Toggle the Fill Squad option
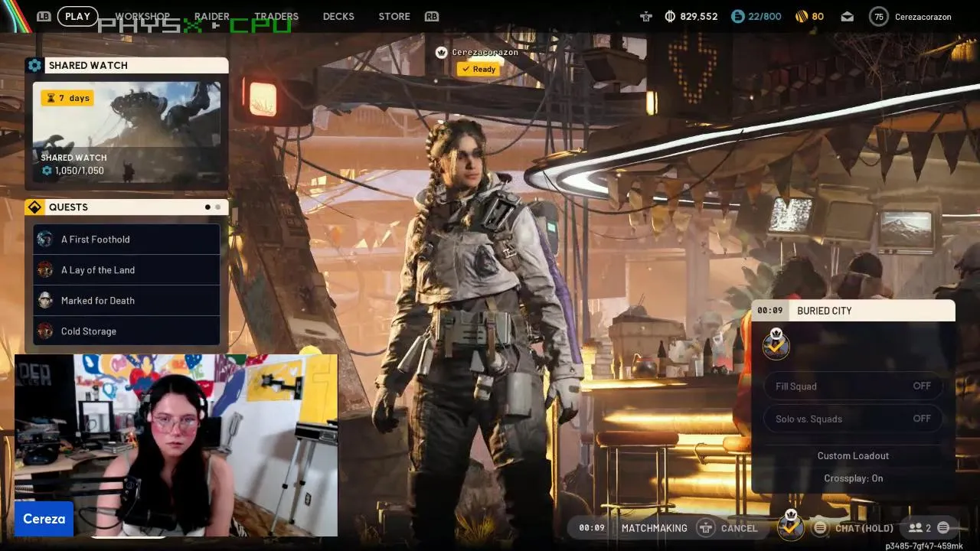The height and width of the screenshot is (551, 980). point(853,386)
